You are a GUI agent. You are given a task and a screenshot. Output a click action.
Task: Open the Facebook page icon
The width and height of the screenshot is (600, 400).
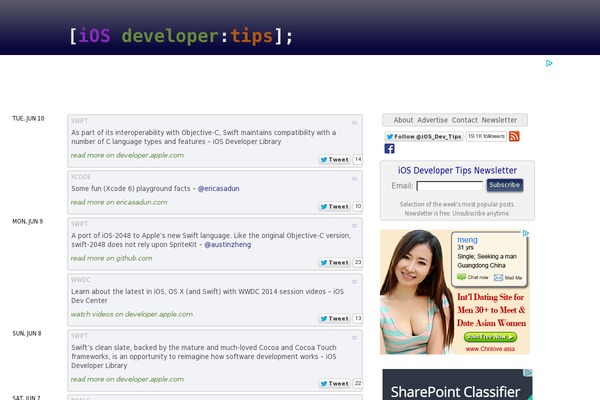click(x=389, y=149)
